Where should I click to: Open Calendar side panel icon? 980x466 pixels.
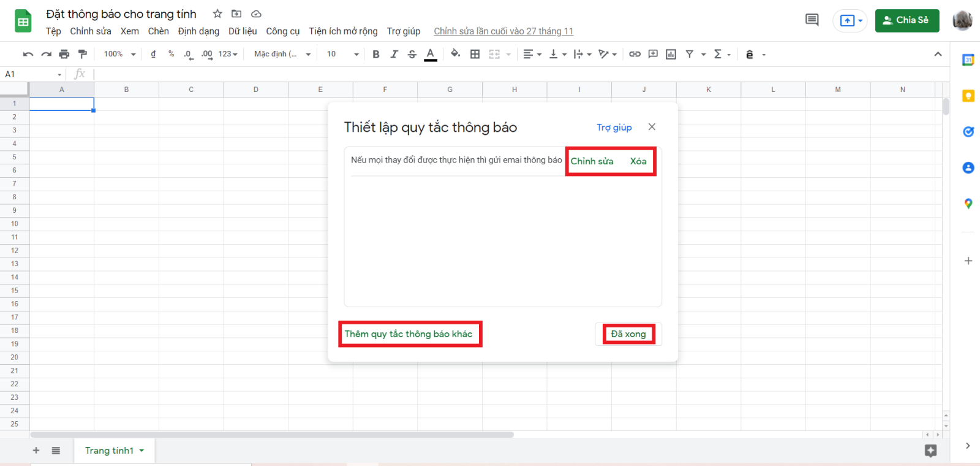click(x=968, y=60)
